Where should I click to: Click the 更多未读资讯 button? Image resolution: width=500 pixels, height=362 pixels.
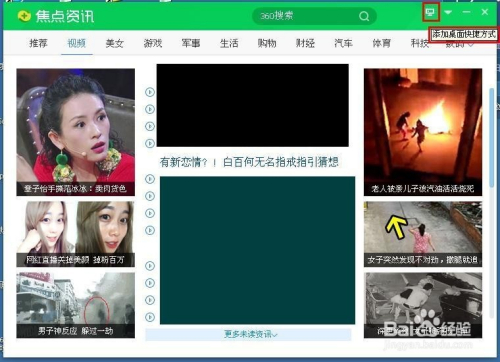pyautogui.click(x=248, y=334)
